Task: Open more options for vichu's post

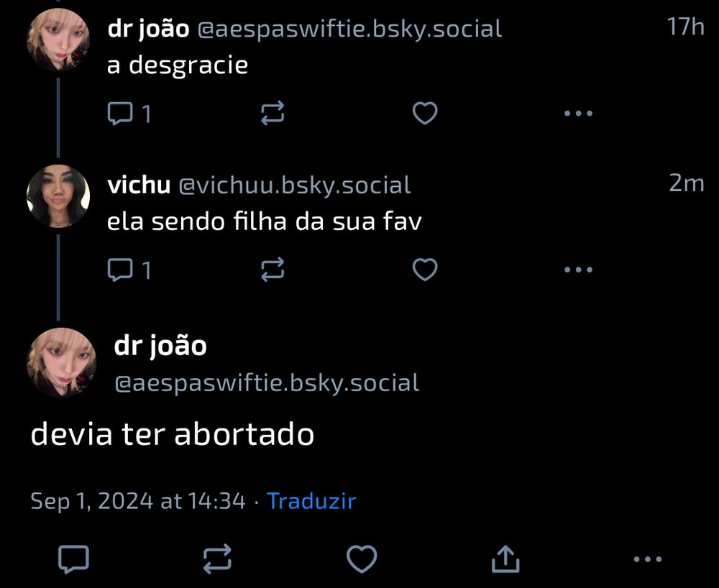Action: point(578,270)
